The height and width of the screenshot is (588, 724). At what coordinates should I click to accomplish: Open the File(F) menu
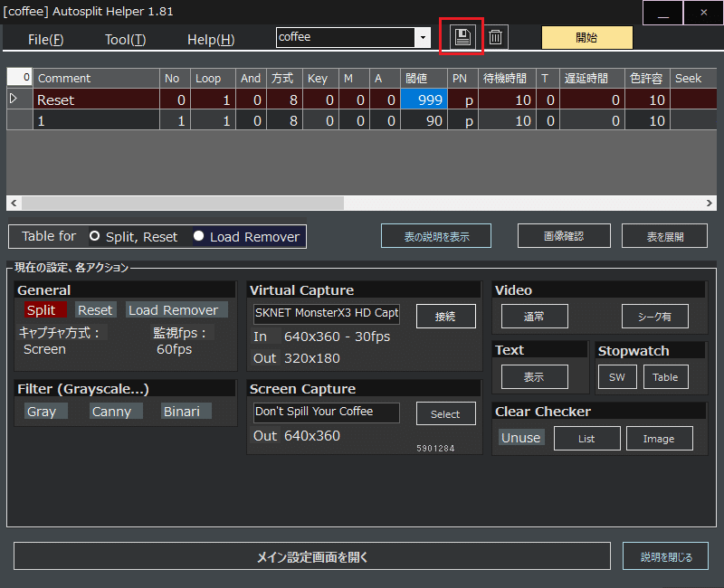[46, 40]
